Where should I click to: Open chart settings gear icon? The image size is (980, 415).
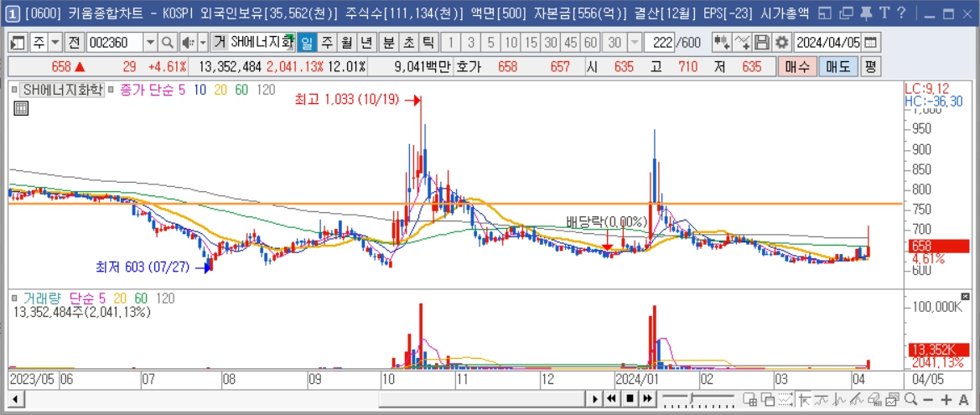click(x=781, y=43)
